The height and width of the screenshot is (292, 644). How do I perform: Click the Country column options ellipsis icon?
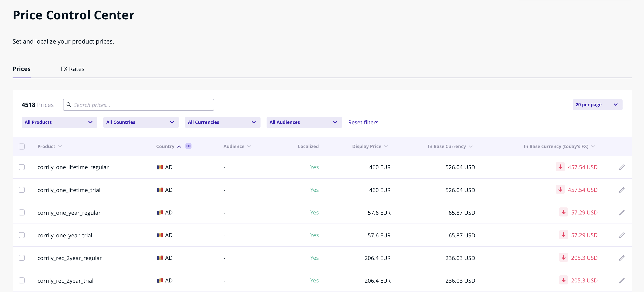point(188,146)
